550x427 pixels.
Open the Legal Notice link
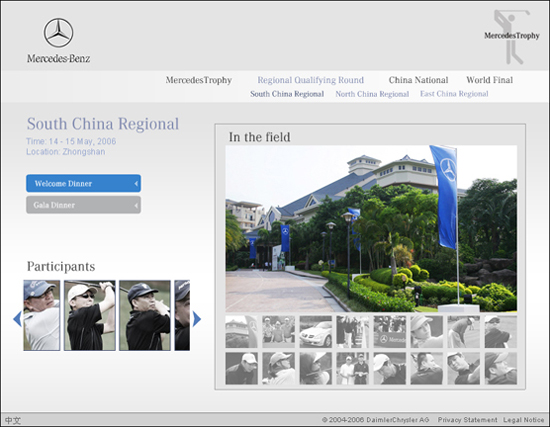coord(523,420)
